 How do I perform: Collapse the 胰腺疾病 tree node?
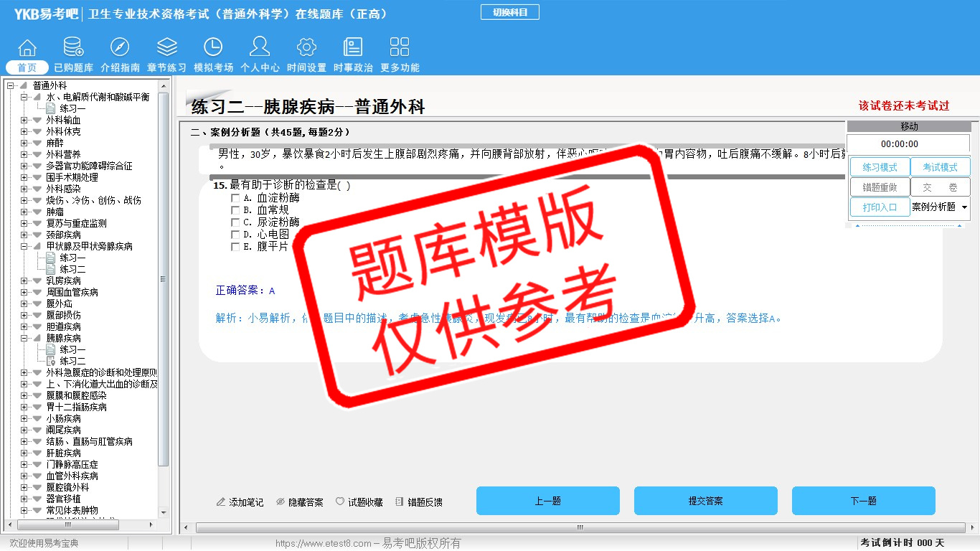tap(24, 338)
